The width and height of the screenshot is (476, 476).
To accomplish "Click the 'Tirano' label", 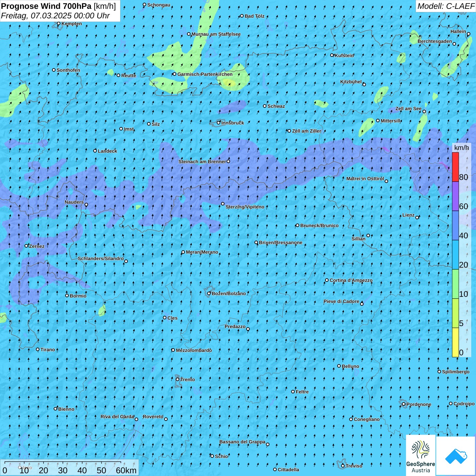I will (x=48, y=350).
